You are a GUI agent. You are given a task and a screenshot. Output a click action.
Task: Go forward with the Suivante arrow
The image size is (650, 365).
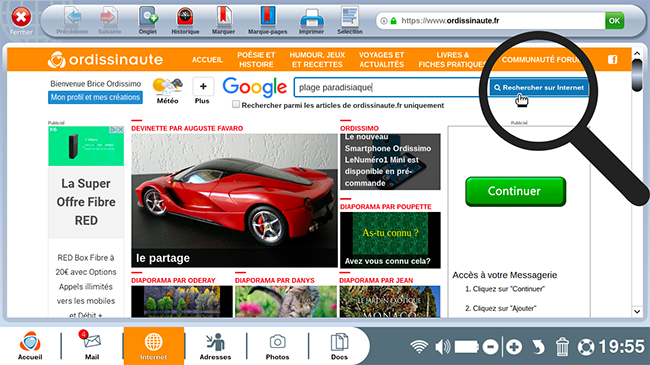109,21
